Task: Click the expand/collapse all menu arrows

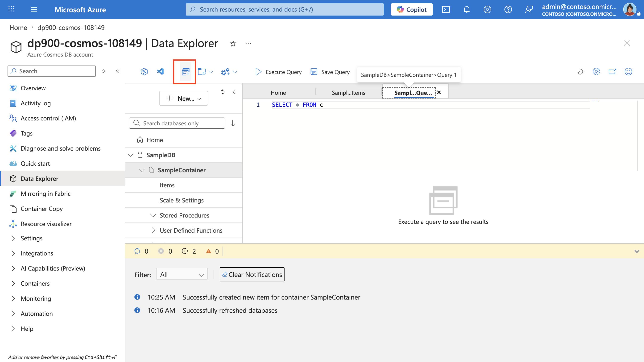Action: [103, 71]
